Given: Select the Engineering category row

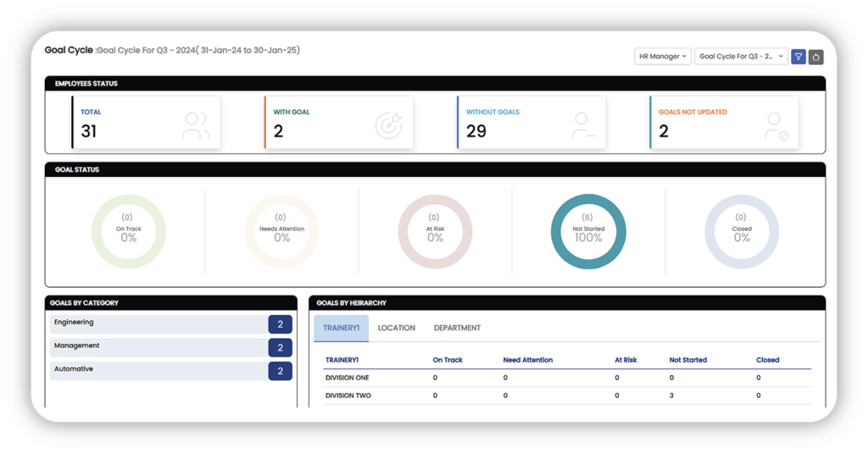Looking at the screenshot, I should click(x=159, y=323).
